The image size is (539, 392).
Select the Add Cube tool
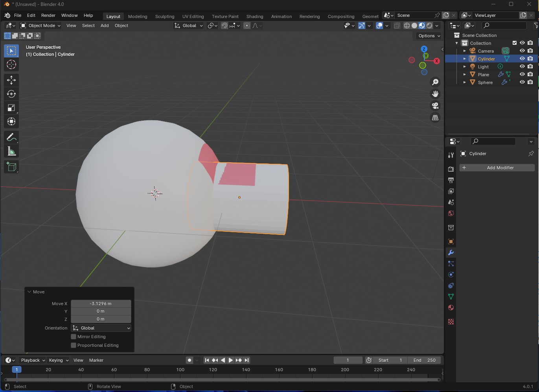[11, 167]
